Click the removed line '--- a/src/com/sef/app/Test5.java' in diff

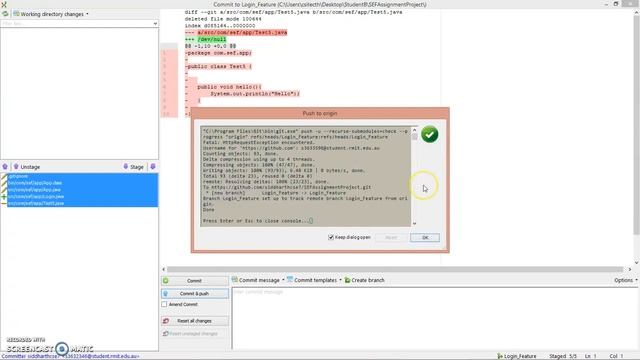(x=236, y=32)
